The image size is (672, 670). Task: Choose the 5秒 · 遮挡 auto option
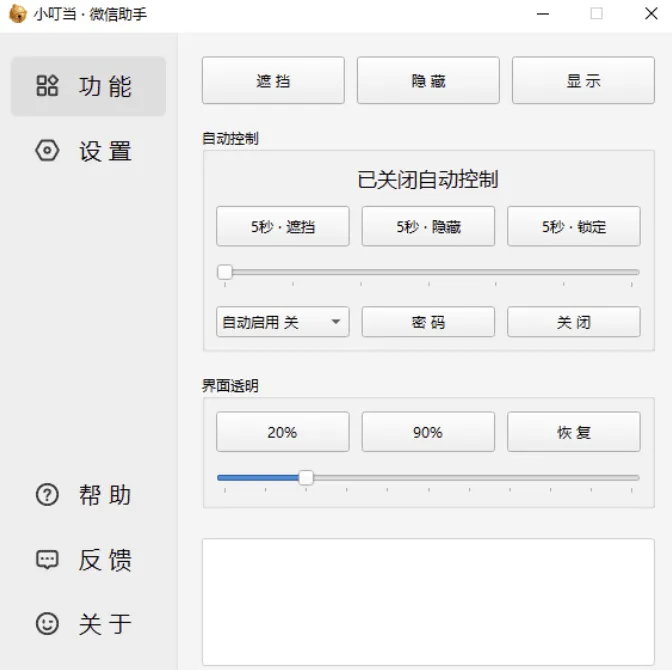tap(282, 226)
